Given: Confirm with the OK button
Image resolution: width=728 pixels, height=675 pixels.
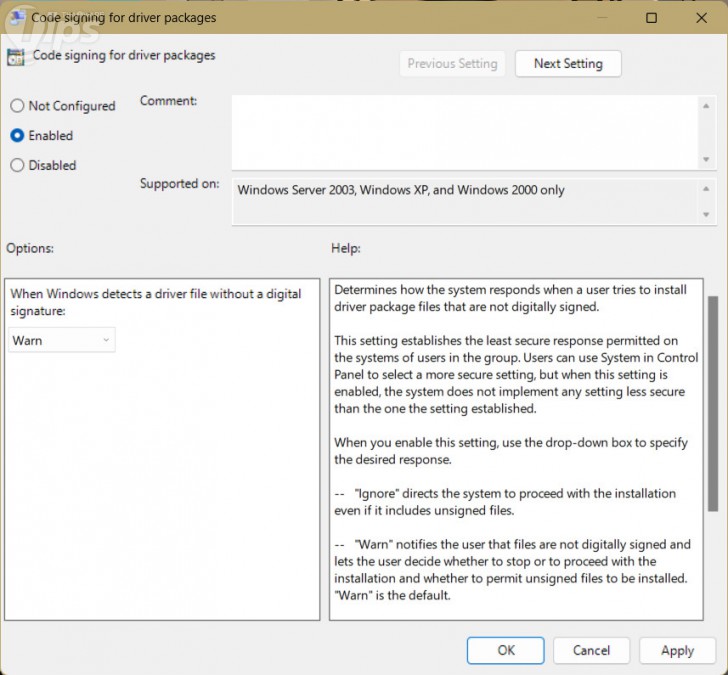Looking at the screenshot, I should coord(506,650).
